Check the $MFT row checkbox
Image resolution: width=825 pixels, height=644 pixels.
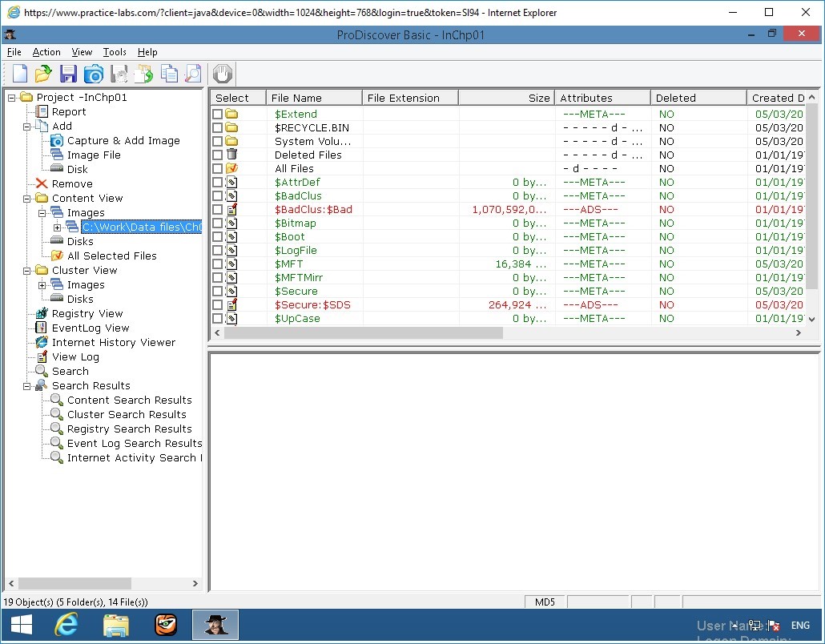(x=217, y=264)
